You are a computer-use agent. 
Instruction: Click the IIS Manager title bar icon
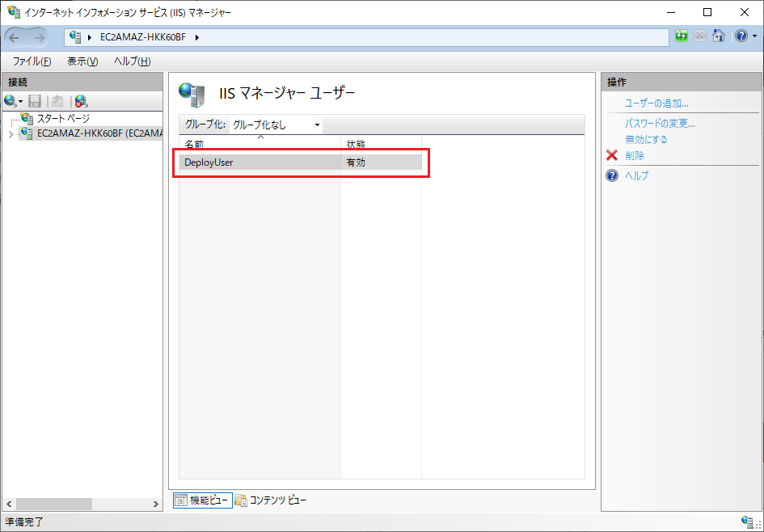coord(13,12)
